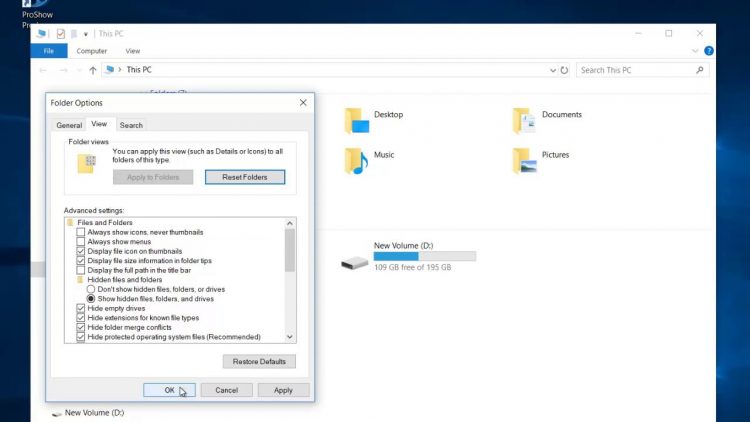
Task: Click the advanced settings scroll up arrow
Action: tap(290, 223)
